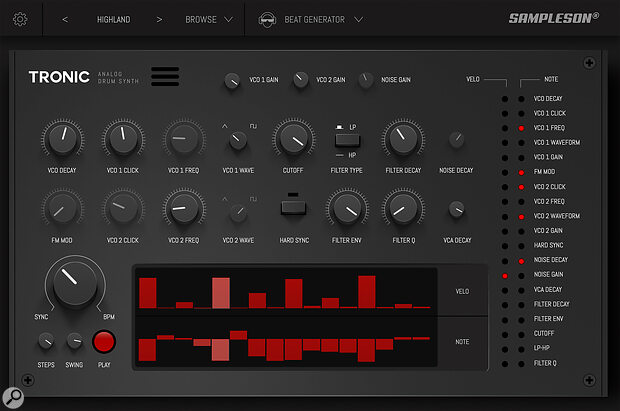Viewport: 620px width, 411px height.
Task: Click the FILTER DECAY knob
Action: [x=403, y=138]
